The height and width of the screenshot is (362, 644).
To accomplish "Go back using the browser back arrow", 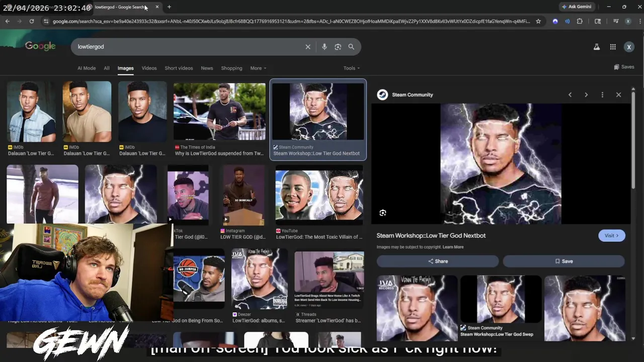I will 8,21.
